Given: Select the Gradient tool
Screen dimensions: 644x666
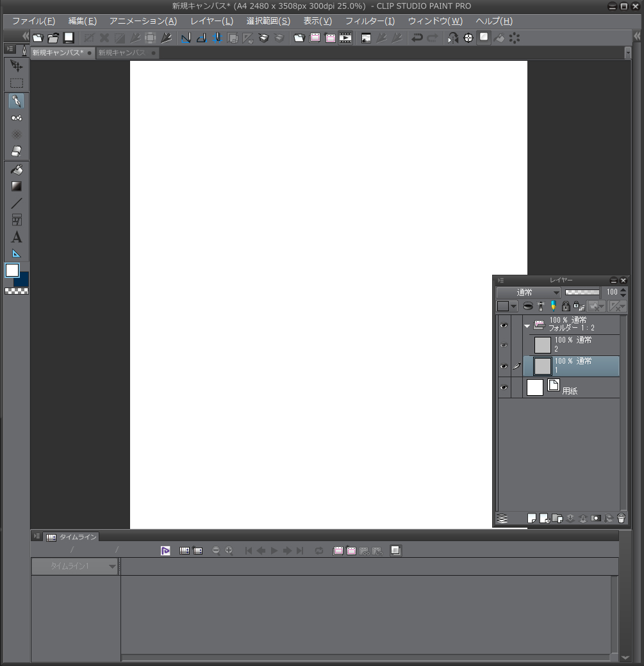Looking at the screenshot, I should click(x=17, y=186).
